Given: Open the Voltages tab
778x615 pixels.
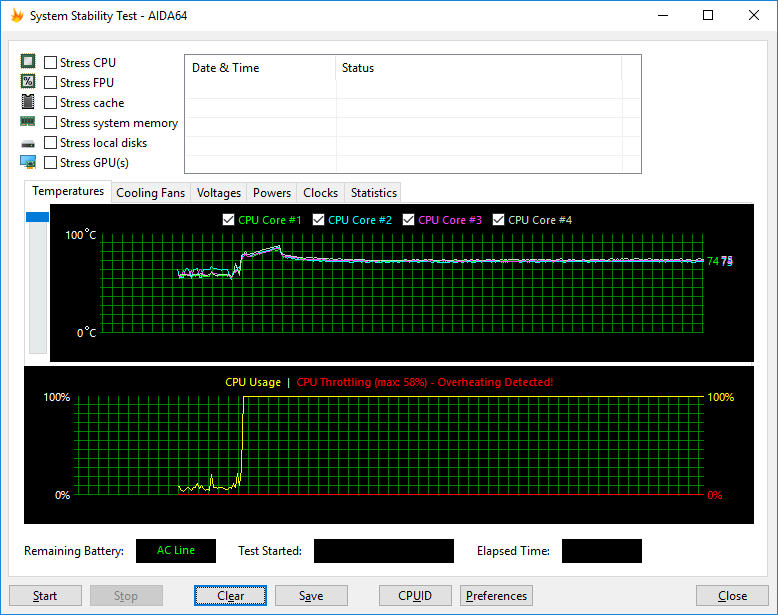Looking at the screenshot, I should [219, 193].
